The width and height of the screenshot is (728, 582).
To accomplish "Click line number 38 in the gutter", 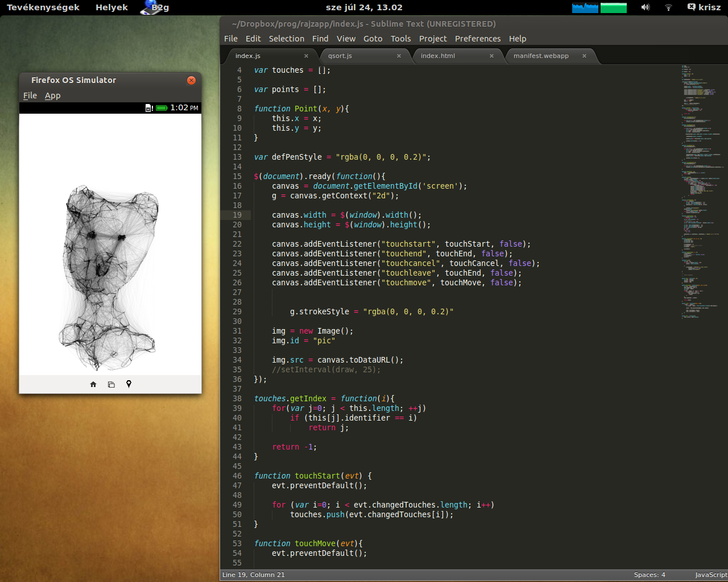I will click(x=237, y=398).
